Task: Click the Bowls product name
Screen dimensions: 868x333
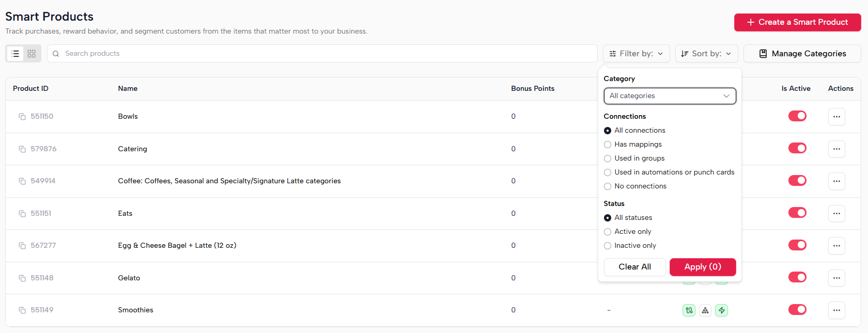Action: [128, 117]
